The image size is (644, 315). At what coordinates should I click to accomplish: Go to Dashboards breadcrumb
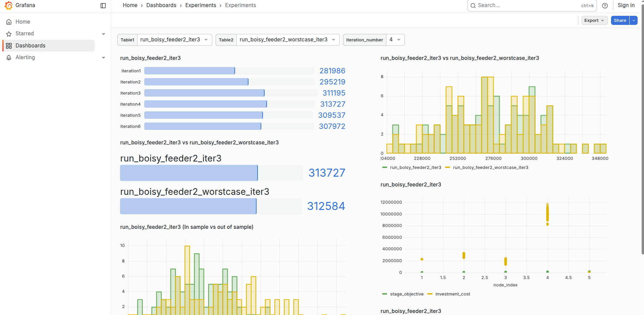tap(161, 5)
